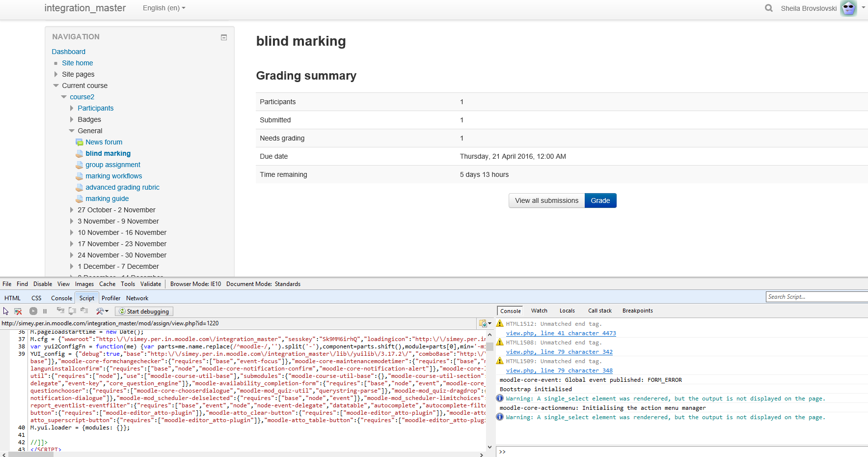
Task: Focus the Search Script input field
Action: click(x=817, y=297)
